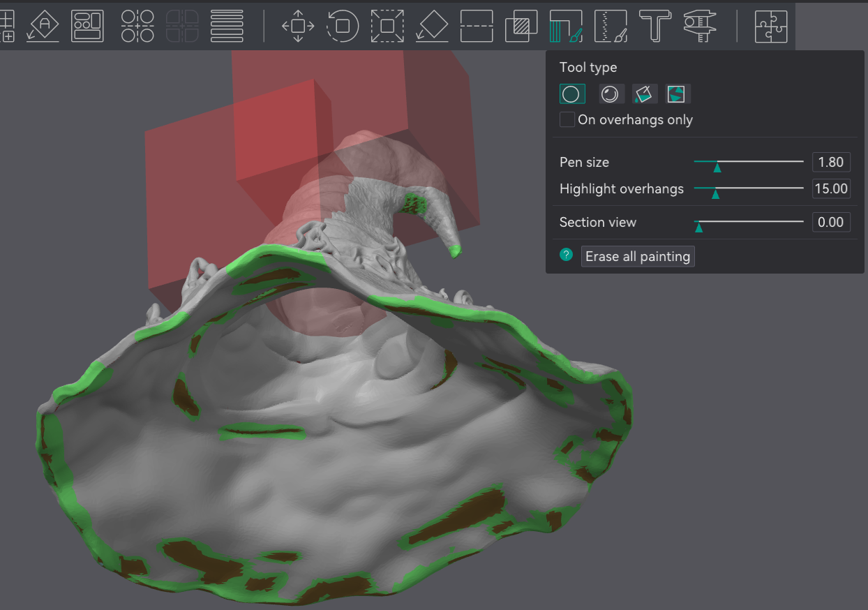
Task: Click the Erase all painting button
Action: point(638,256)
